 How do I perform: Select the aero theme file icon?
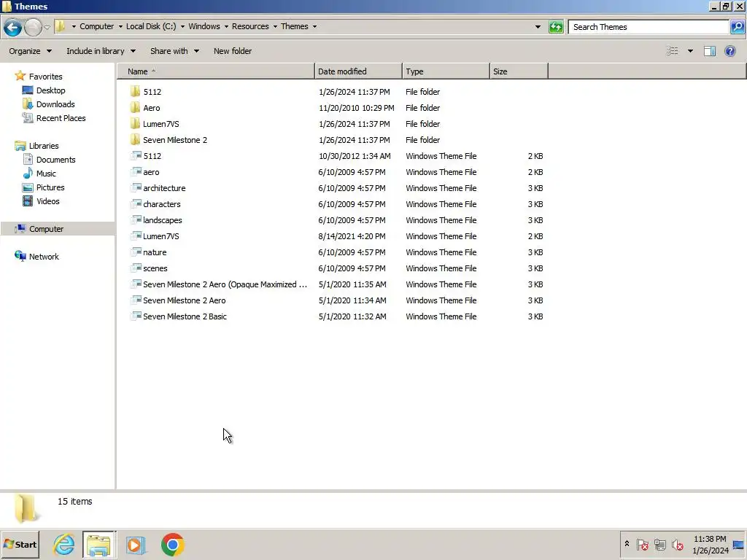coord(136,172)
